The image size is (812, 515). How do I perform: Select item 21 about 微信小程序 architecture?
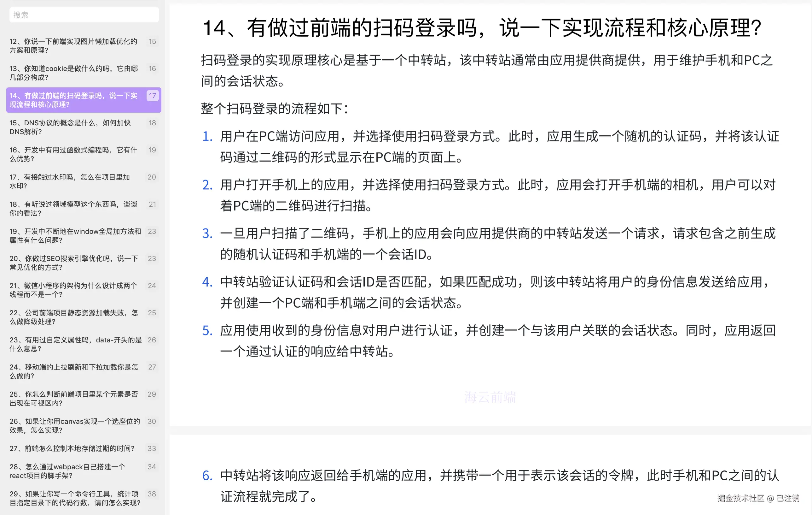coord(73,290)
